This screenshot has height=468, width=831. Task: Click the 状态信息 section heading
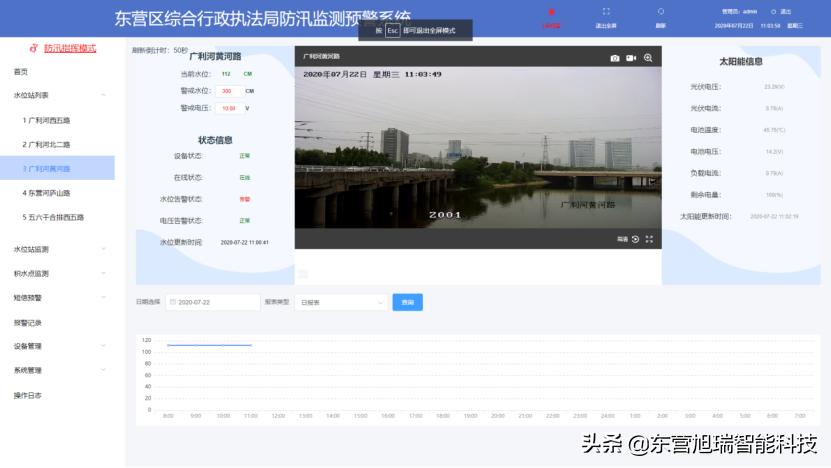click(x=215, y=140)
